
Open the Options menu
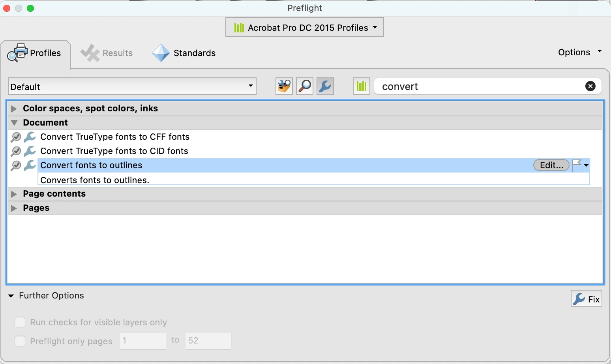580,52
